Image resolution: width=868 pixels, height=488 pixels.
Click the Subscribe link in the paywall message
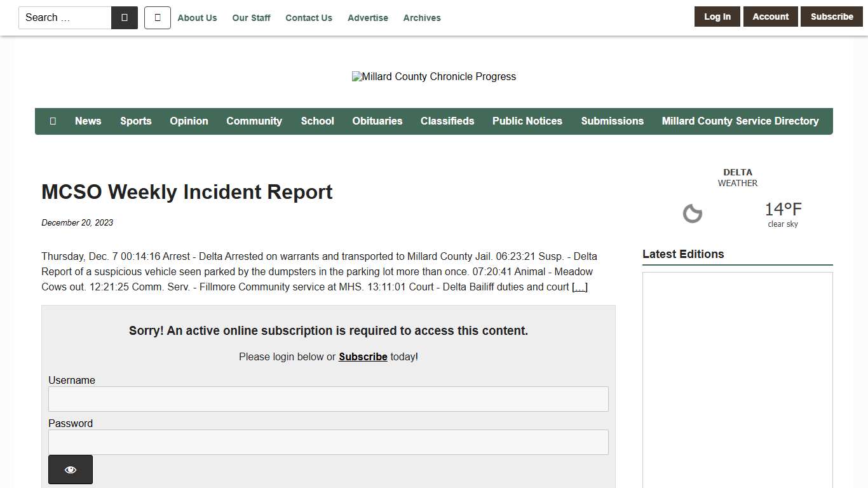point(363,356)
